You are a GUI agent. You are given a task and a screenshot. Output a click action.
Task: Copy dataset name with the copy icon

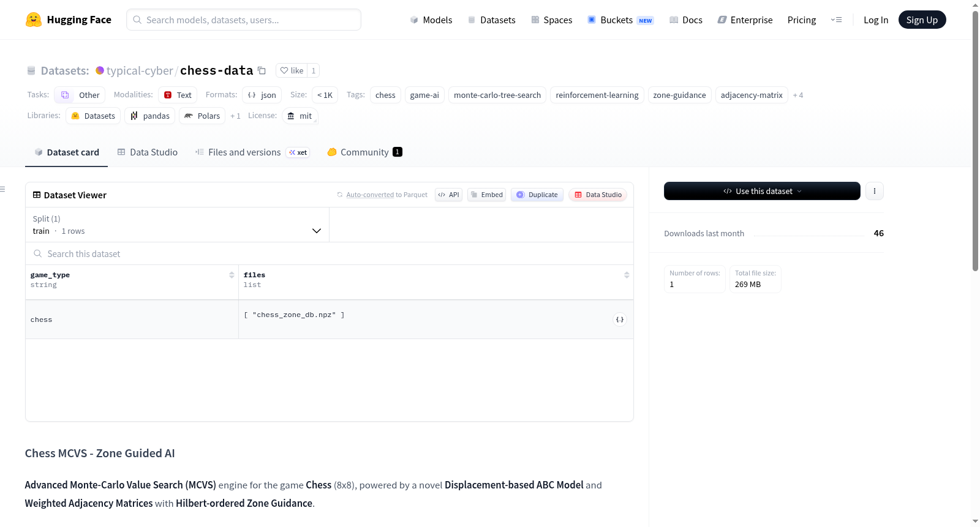[262, 70]
